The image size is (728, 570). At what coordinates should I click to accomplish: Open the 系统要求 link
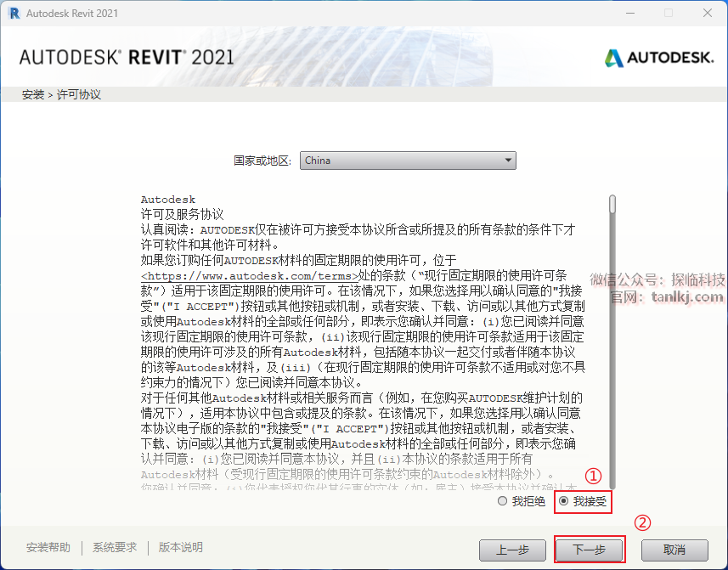tap(115, 547)
